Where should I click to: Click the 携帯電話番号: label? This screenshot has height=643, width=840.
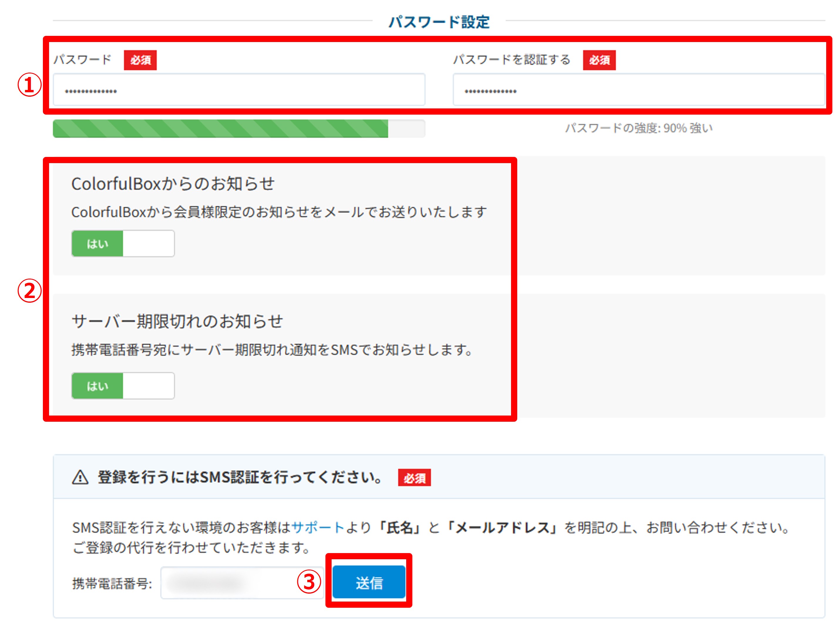point(112,583)
